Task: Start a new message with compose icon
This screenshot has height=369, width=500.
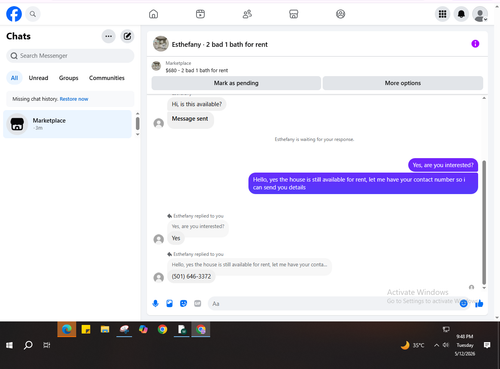Action: click(127, 36)
